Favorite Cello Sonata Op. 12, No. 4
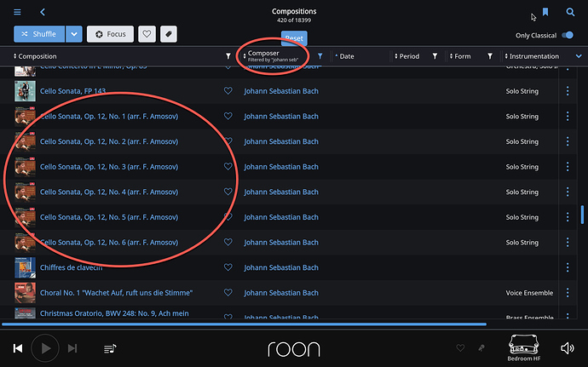Screen dimensions: 588x367 [x=228, y=192]
